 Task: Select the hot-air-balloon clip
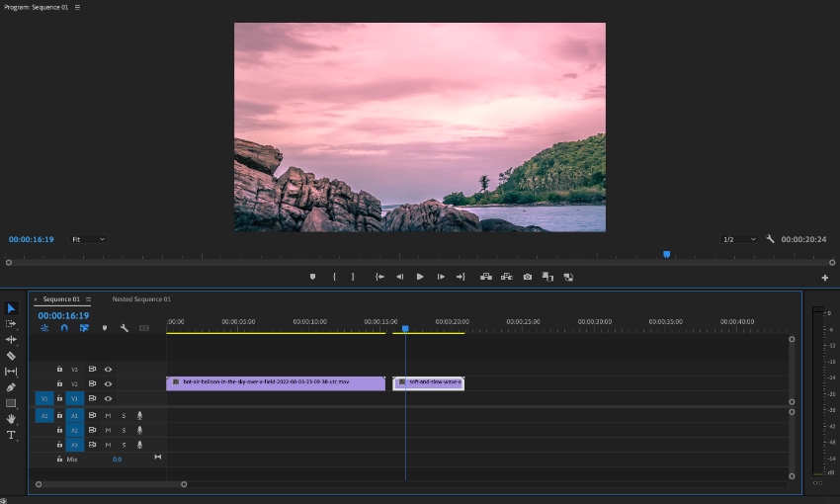[276, 383]
